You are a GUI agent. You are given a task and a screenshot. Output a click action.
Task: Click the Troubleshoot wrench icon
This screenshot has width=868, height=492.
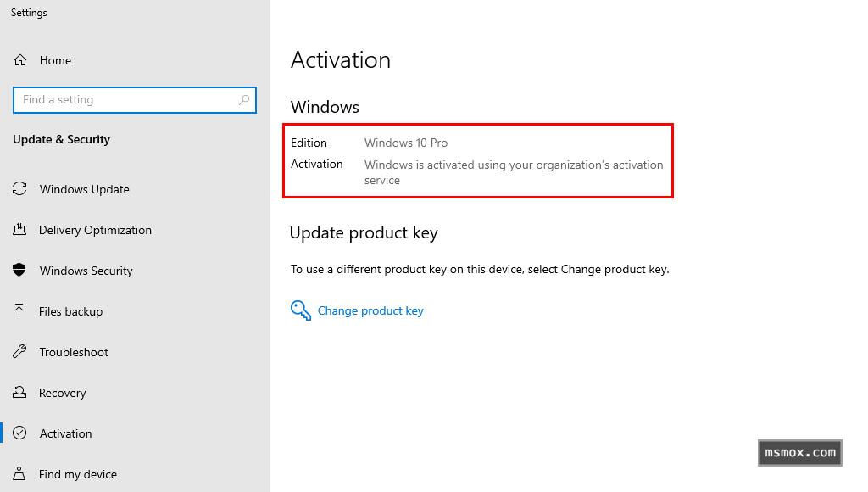pyautogui.click(x=19, y=352)
